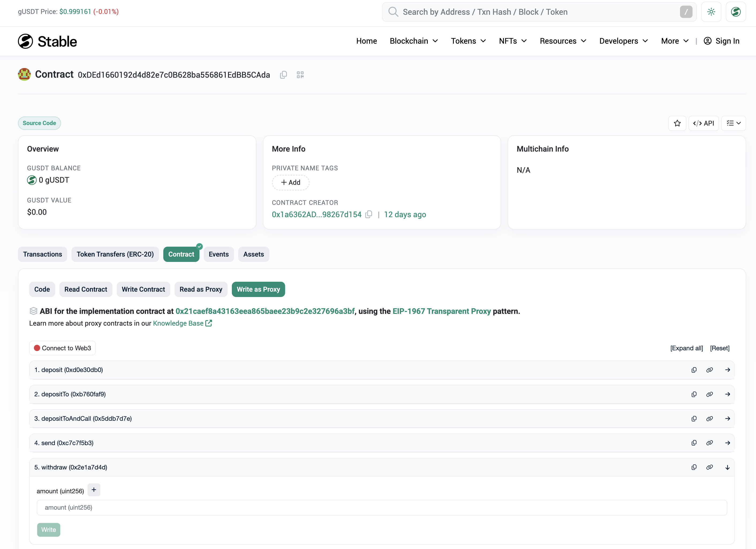The height and width of the screenshot is (549, 756).
Task: Collapse the withdraw function panel
Action: pos(728,467)
